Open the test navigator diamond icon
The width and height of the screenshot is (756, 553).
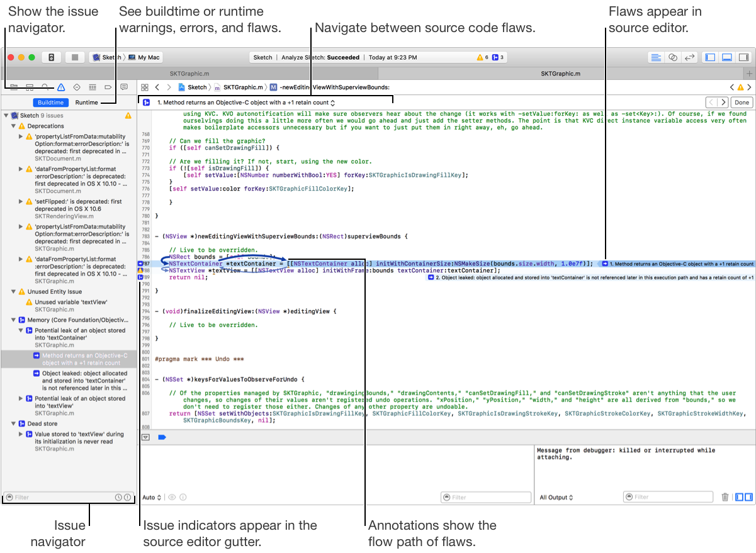77,87
